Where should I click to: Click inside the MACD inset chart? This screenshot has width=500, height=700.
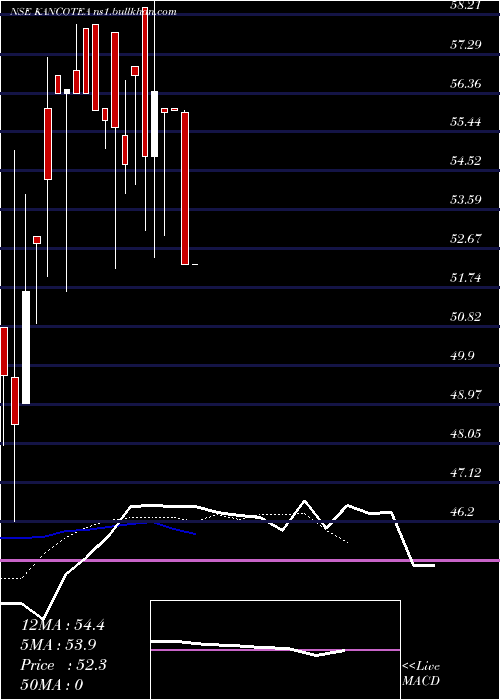tap(275, 650)
